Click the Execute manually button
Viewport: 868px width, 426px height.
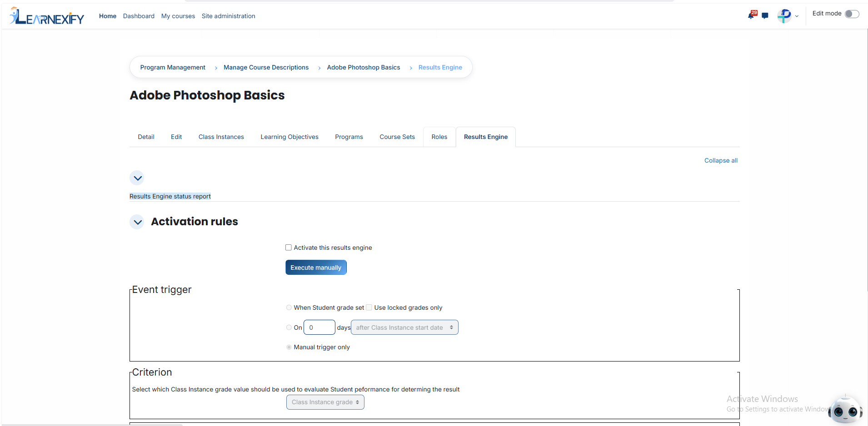click(316, 267)
